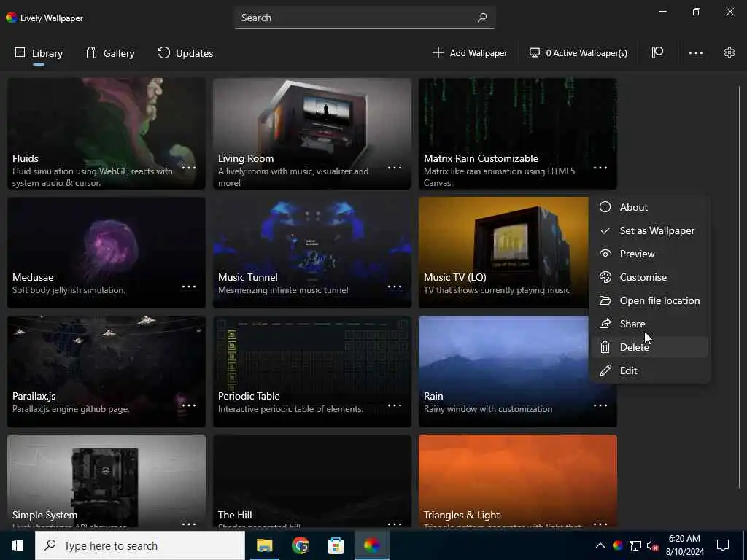
Task: Open the Updates tab
Action: pyautogui.click(x=185, y=52)
